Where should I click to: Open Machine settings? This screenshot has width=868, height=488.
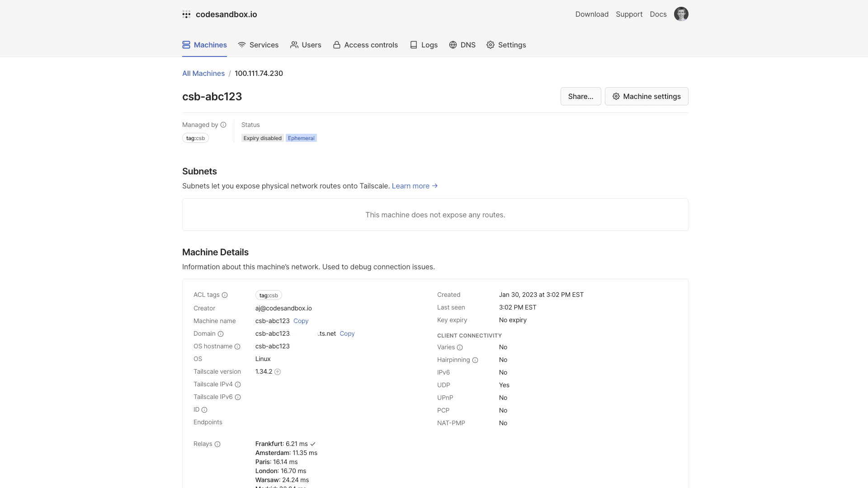click(646, 96)
